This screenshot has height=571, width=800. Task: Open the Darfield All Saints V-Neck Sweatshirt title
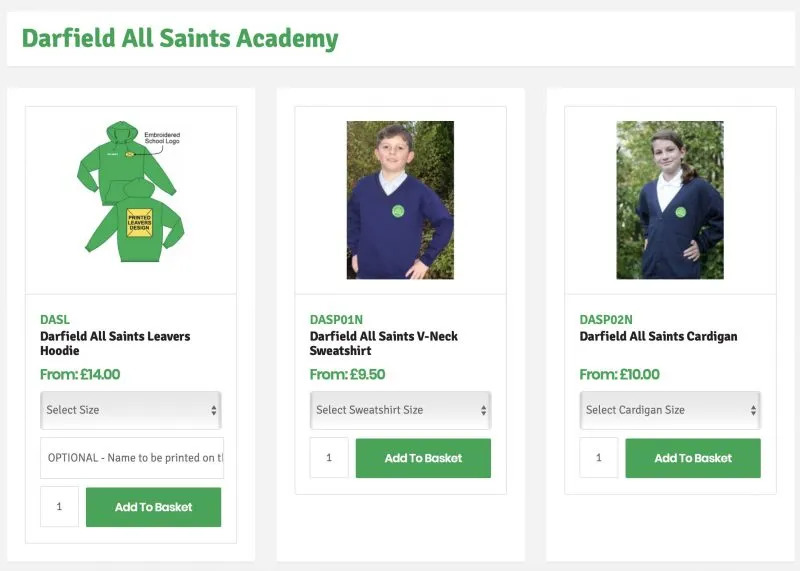[x=384, y=344]
